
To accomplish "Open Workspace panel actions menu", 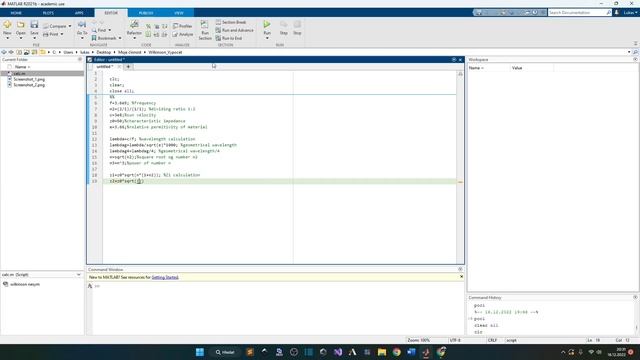I will coord(635,60).
